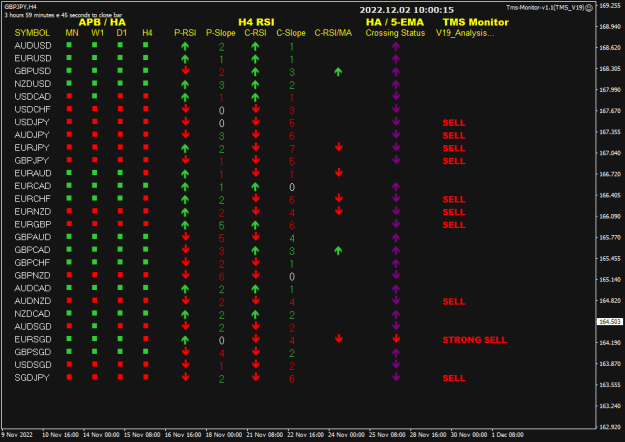Click the smiley face icon beside Tms-Monitor label

(x=589, y=8)
